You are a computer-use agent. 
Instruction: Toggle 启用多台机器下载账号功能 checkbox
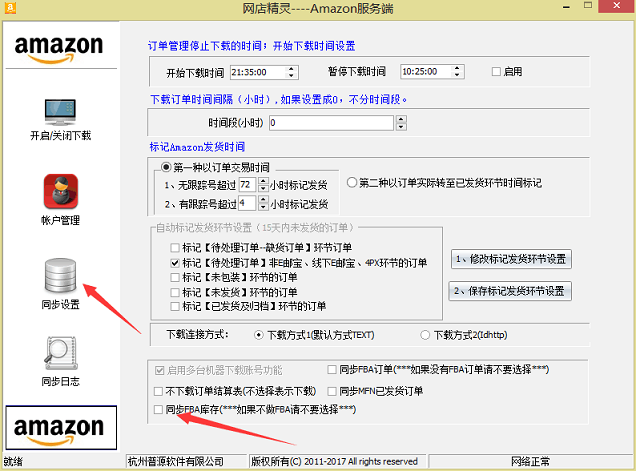159,370
